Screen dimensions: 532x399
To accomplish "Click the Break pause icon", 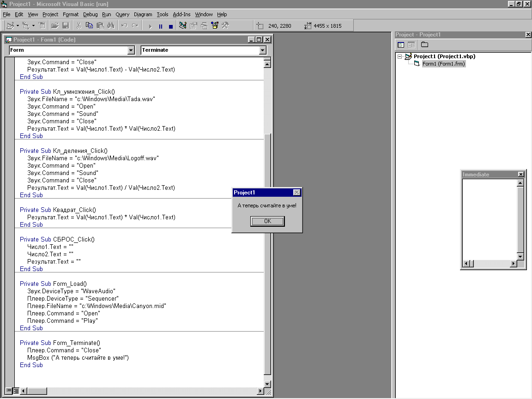I will 161,26.
